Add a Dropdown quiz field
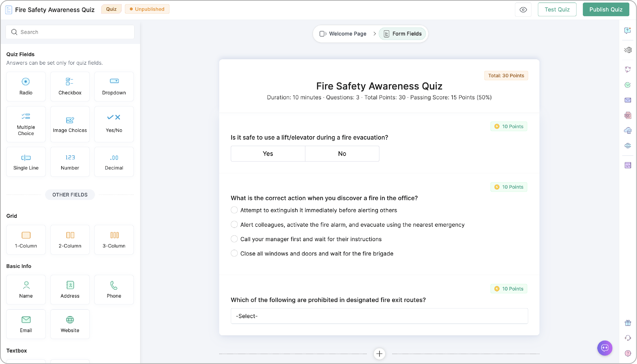The image size is (637, 364). [x=114, y=87]
